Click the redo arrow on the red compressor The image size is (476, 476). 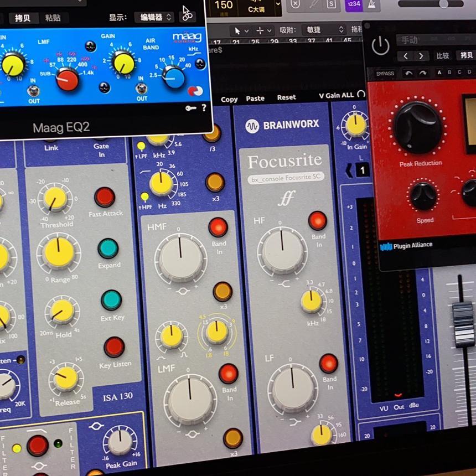[422, 73]
